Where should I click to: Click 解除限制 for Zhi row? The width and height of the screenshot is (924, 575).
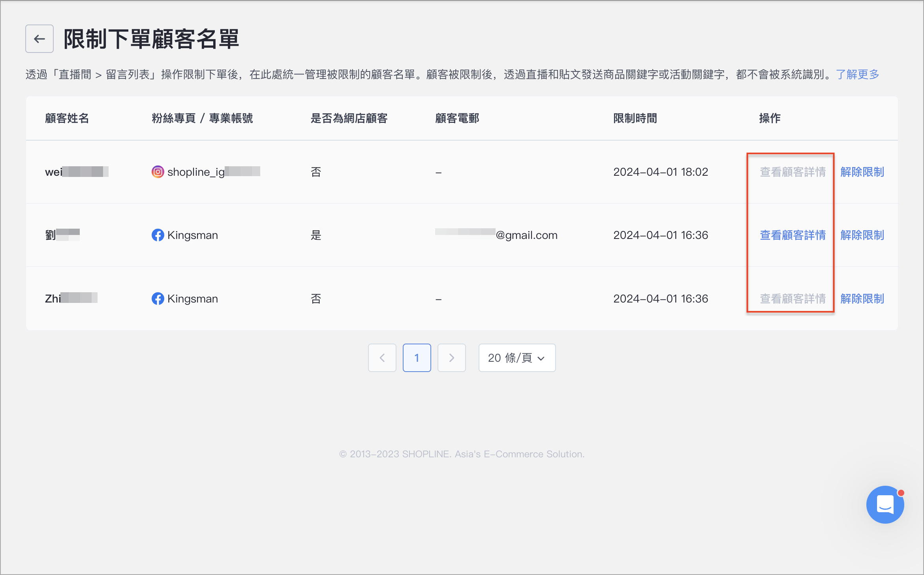[862, 299]
